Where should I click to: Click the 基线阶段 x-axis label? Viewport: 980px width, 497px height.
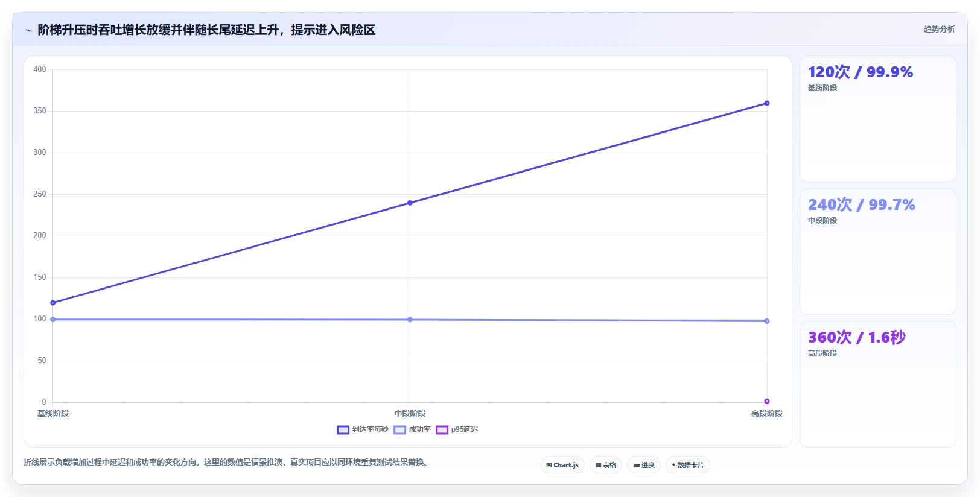pyautogui.click(x=53, y=413)
